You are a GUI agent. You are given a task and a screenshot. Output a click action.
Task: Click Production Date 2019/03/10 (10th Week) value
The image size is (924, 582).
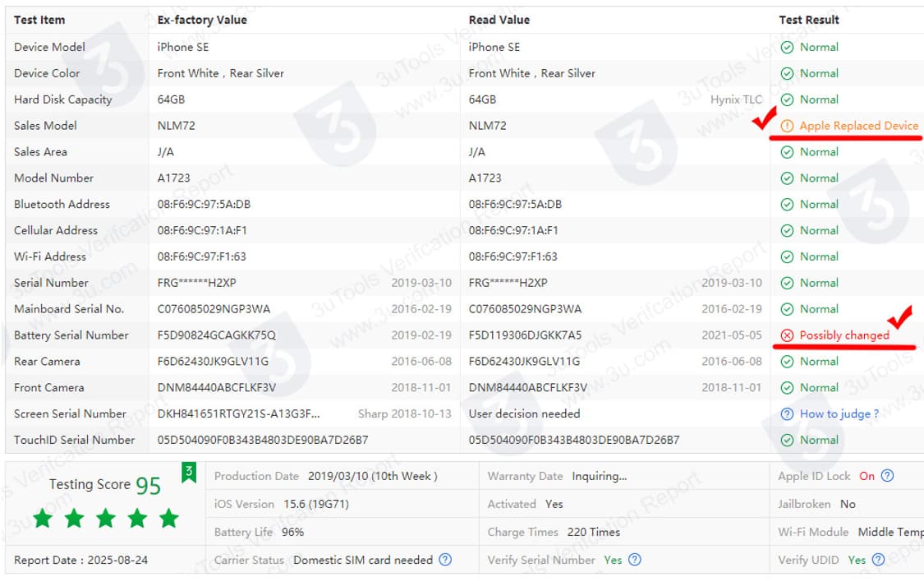tap(372, 476)
